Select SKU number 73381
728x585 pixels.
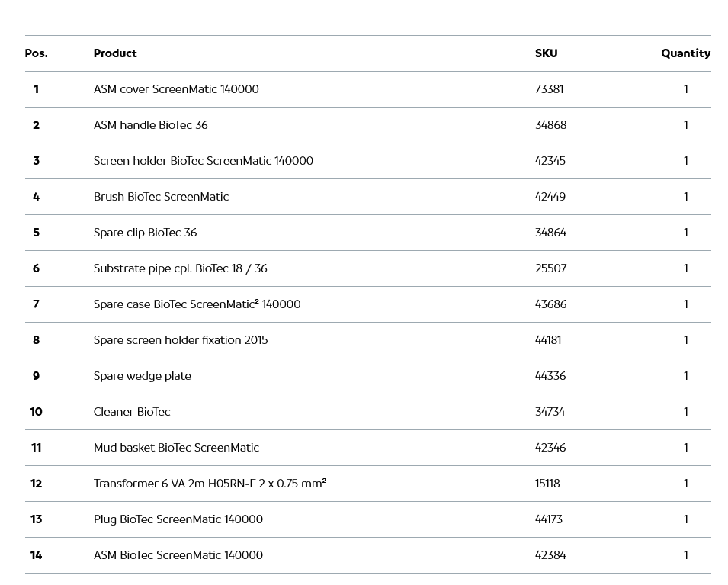coord(549,89)
